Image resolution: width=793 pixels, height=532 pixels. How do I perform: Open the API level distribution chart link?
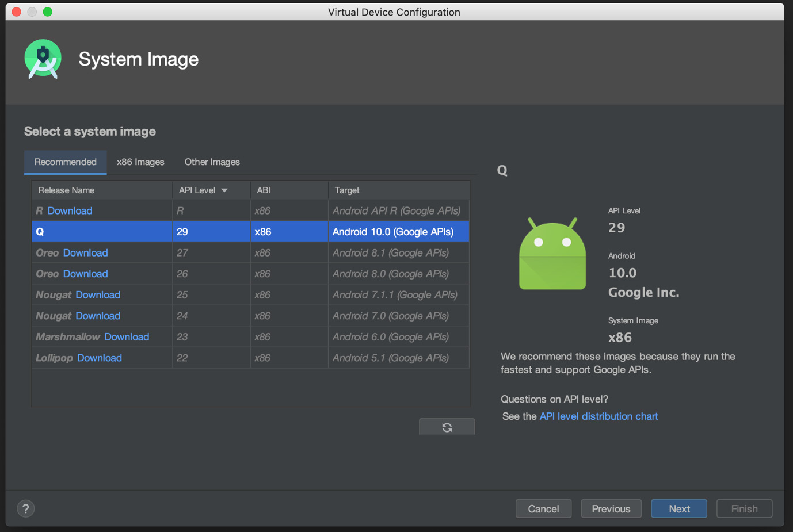[x=598, y=416]
